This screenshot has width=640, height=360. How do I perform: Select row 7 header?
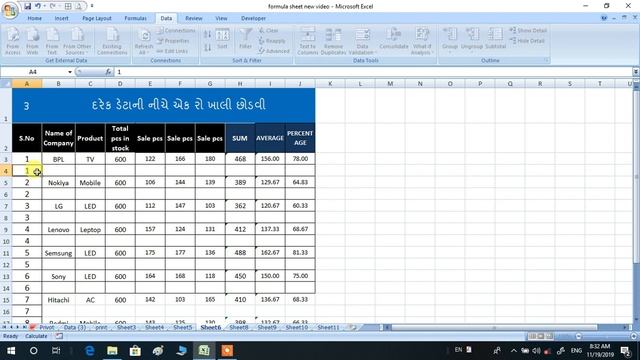coord(6,206)
